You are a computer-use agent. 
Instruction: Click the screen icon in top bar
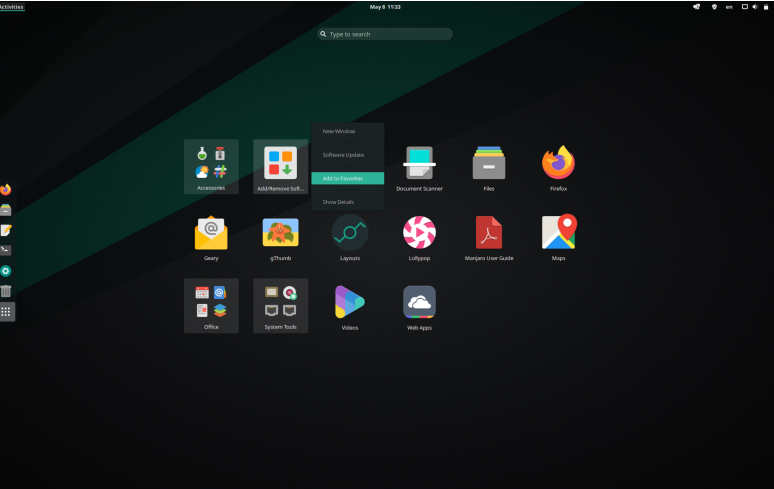pyautogui.click(x=745, y=7)
